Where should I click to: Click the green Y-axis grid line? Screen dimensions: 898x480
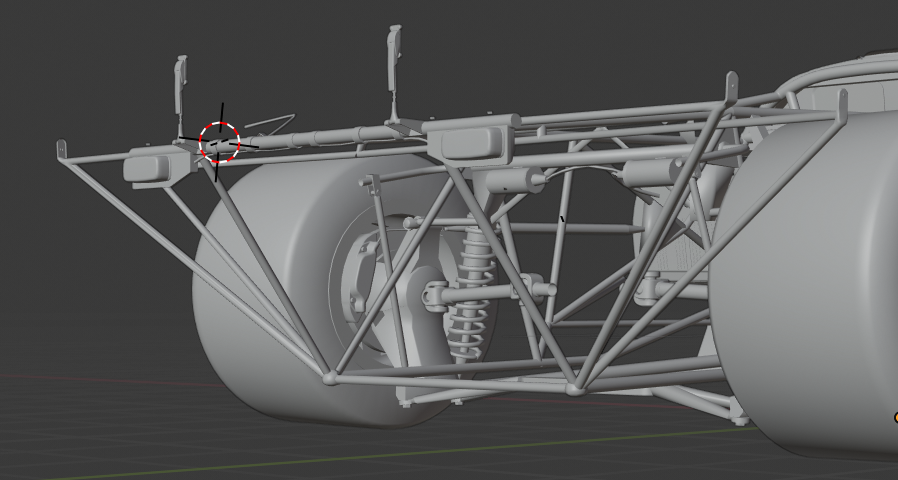[401, 453]
